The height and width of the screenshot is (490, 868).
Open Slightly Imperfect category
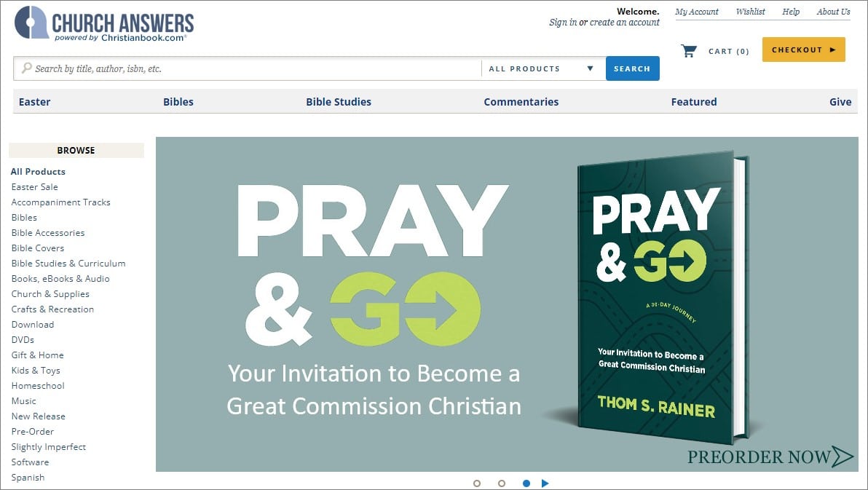[x=49, y=447]
